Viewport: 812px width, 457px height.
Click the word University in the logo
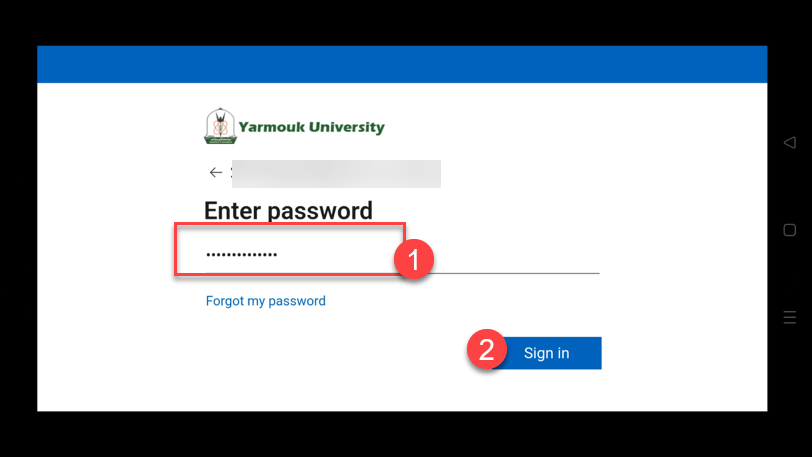347,127
